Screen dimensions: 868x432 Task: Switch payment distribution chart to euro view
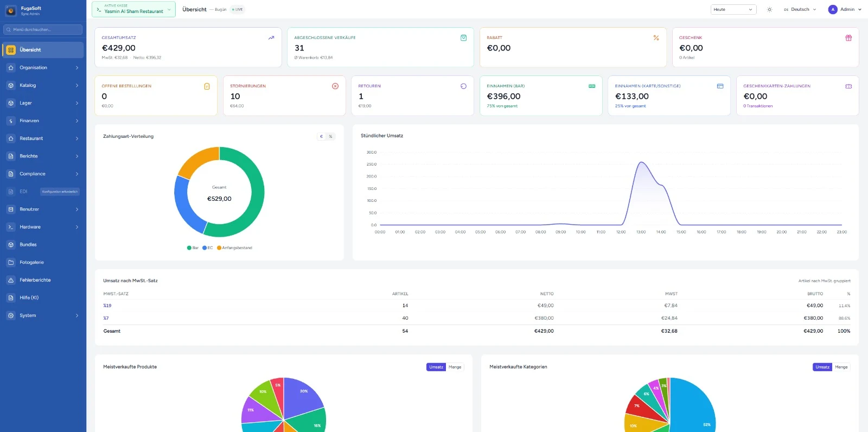[321, 137]
